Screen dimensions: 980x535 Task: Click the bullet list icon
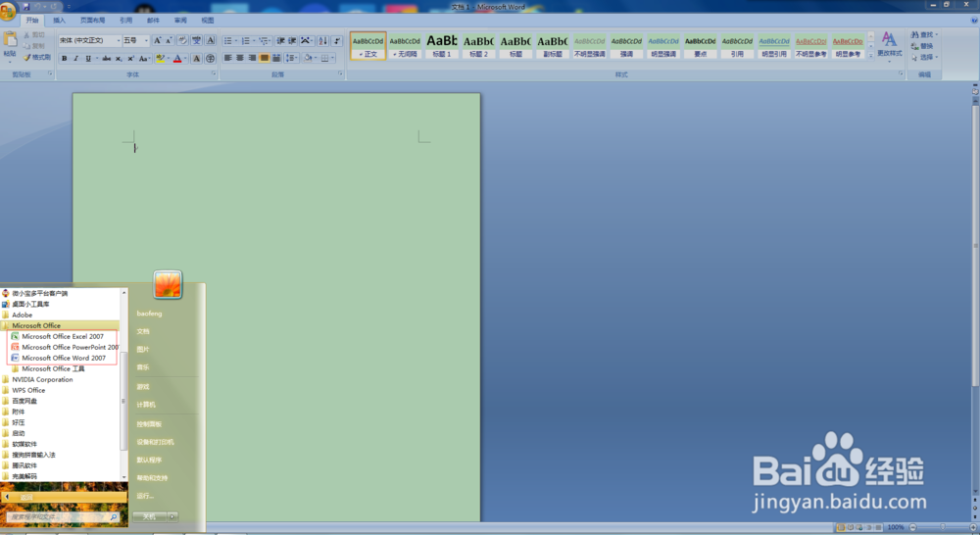point(228,40)
